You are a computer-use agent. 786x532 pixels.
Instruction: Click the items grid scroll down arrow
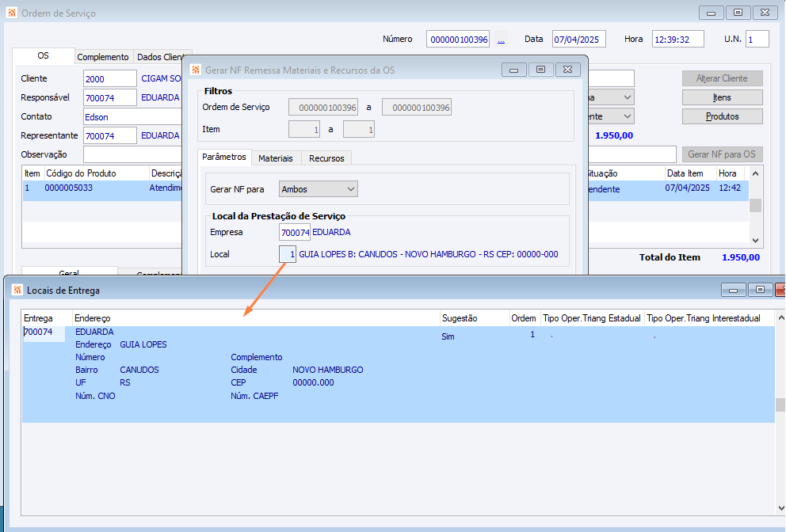(755, 241)
